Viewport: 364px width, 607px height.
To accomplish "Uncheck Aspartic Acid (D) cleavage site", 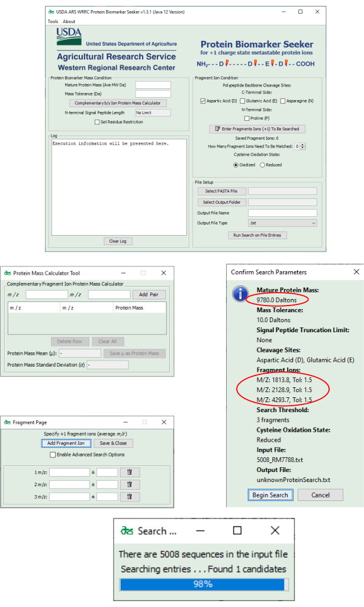I will pos(202,101).
